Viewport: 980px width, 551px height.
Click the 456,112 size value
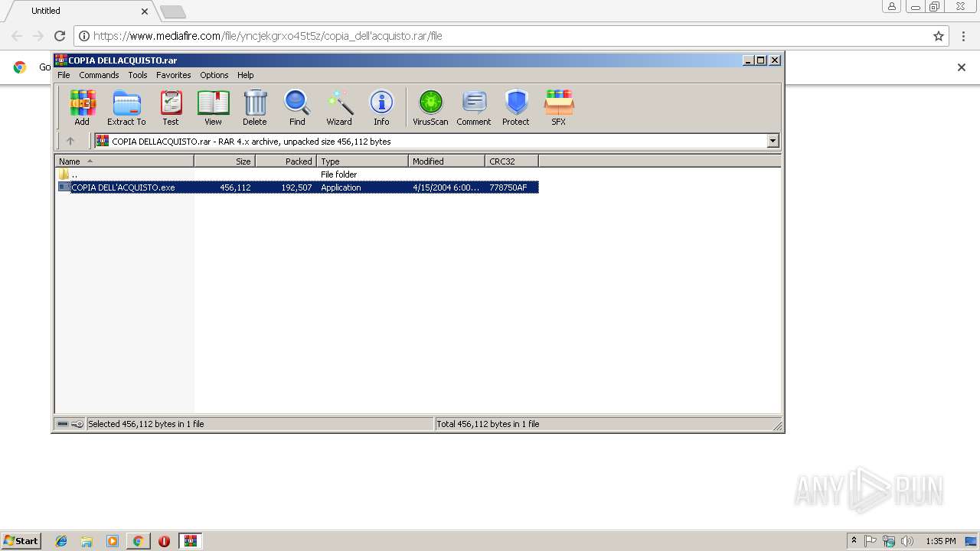click(235, 187)
